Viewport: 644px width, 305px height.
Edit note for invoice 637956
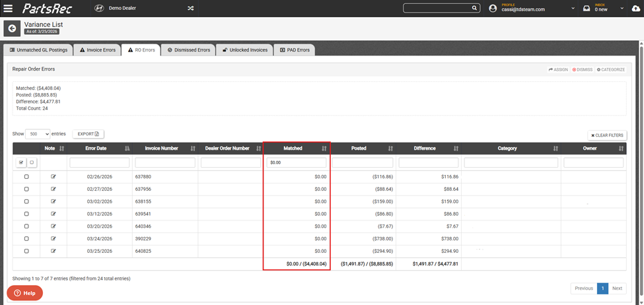point(53,189)
